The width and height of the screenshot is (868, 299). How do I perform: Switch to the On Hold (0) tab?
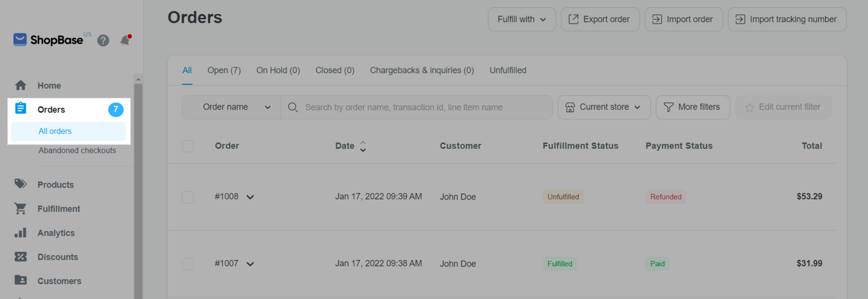click(x=278, y=71)
